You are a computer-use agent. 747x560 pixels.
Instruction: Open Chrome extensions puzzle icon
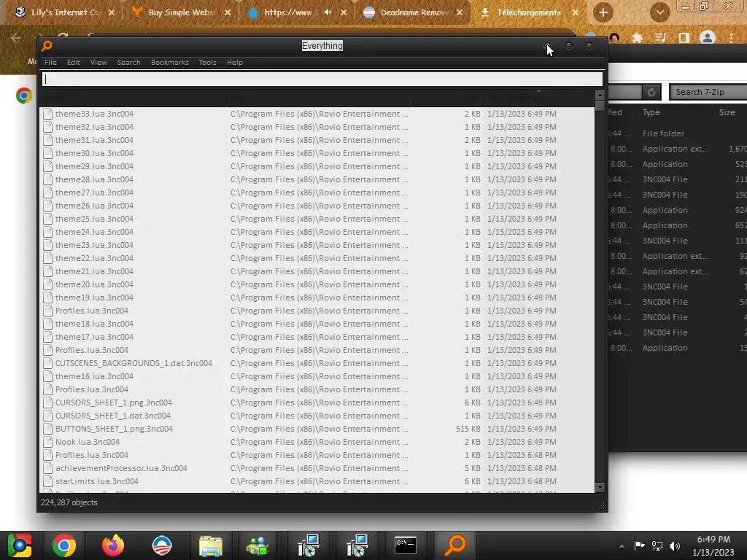click(637, 38)
